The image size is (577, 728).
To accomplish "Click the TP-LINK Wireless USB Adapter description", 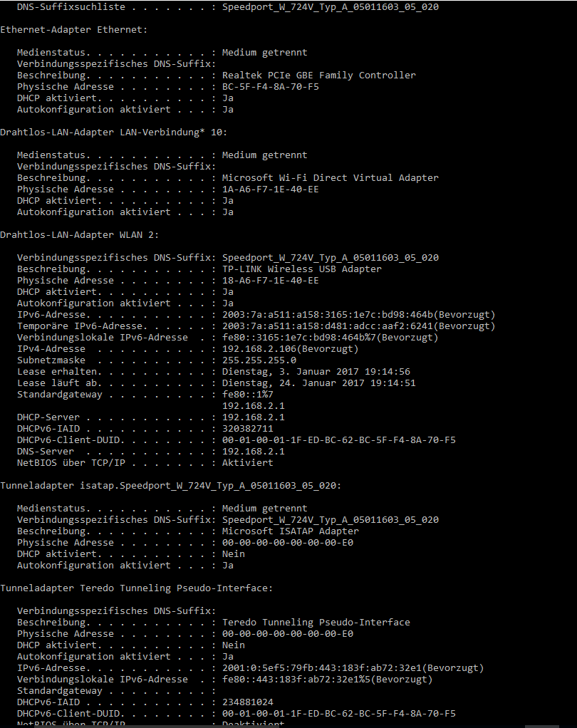I will click(302, 269).
